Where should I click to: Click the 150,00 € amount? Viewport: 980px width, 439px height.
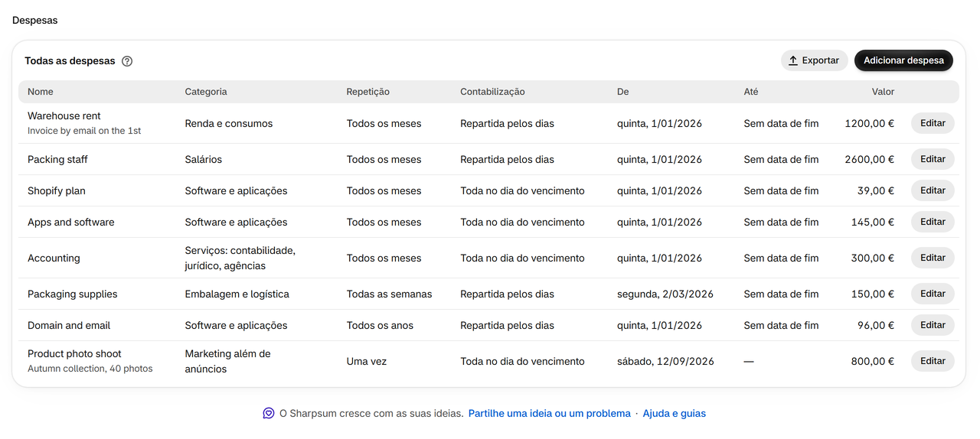(873, 294)
